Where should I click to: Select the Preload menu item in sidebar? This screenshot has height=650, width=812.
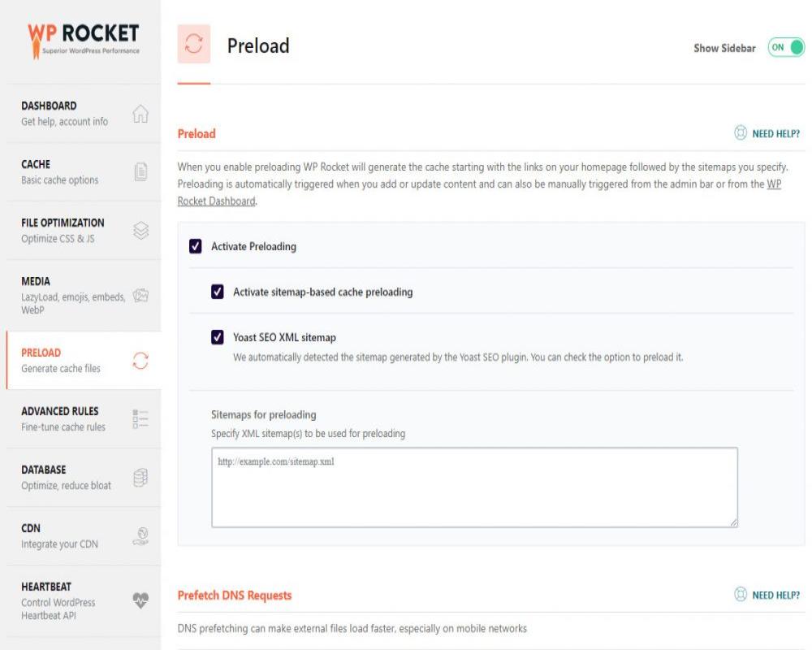coord(61,360)
